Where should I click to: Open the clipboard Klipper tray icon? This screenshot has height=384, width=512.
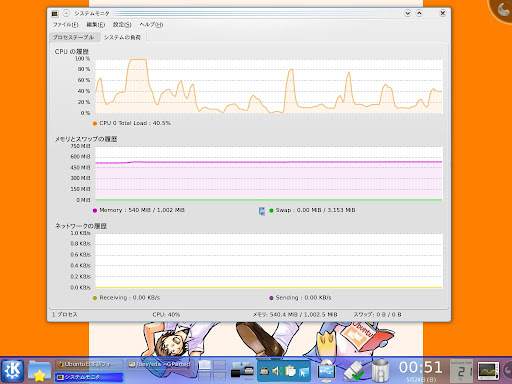point(290,371)
